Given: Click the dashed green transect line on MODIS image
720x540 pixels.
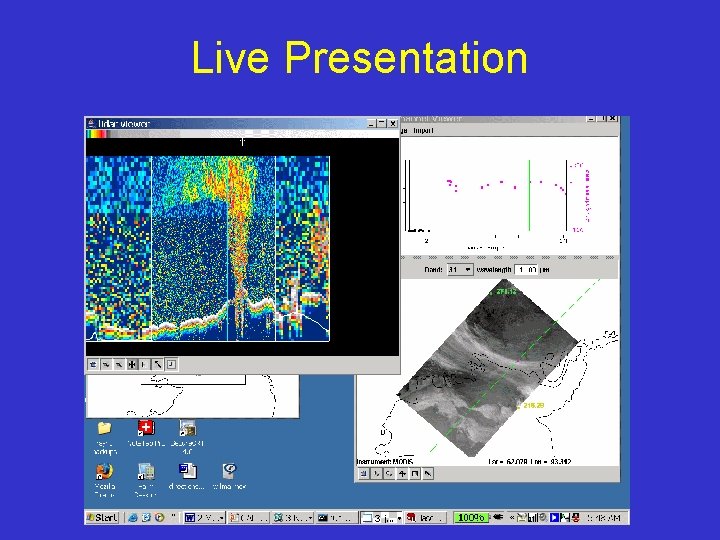Looking at the screenshot, I should (x=514, y=366).
